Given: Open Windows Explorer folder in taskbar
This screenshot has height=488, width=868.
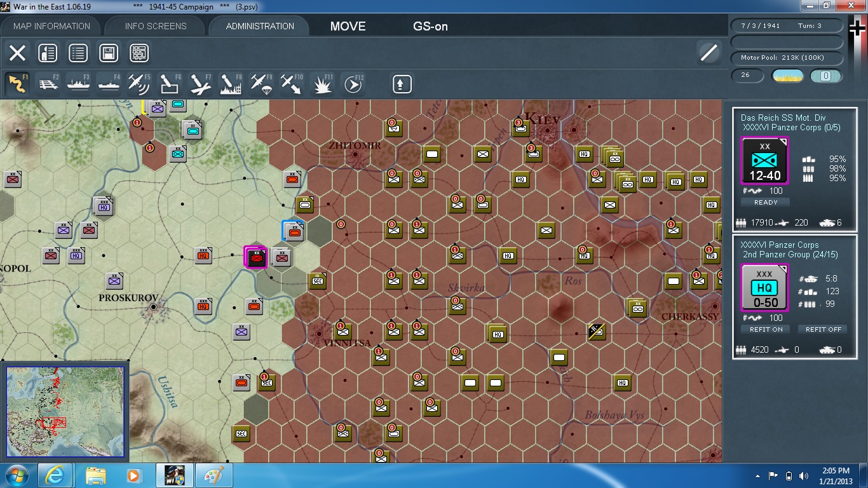Looking at the screenshot, I should coord(96,475).
